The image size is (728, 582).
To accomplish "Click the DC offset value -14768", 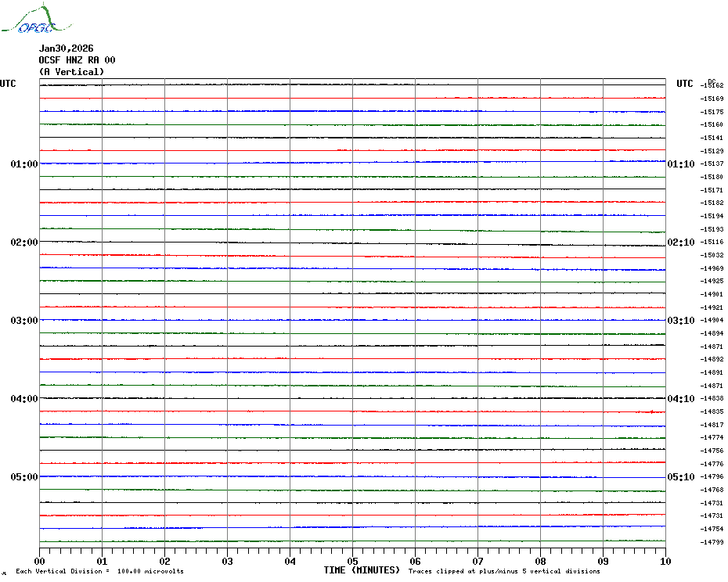I will pyautogui.click(x=712, y=490).
